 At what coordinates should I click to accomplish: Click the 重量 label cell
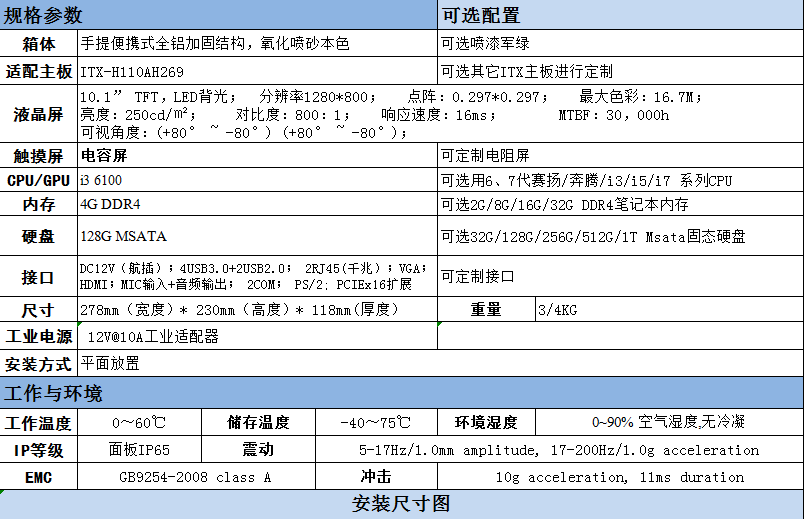point(486,310)
